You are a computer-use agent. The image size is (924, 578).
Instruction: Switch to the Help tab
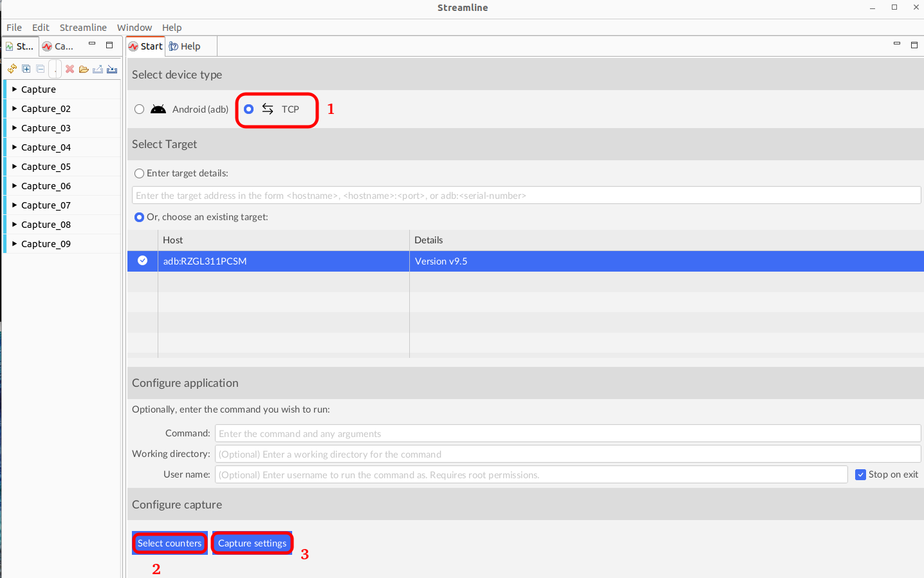185,46
